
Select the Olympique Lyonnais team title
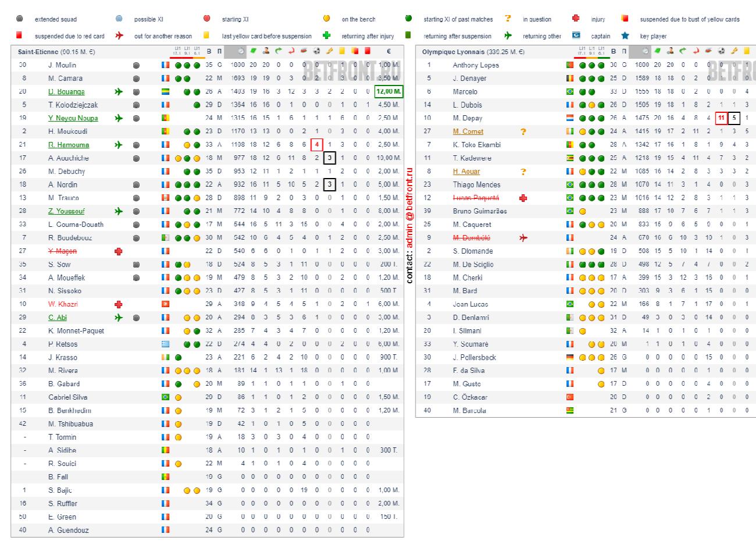(454, 52)
